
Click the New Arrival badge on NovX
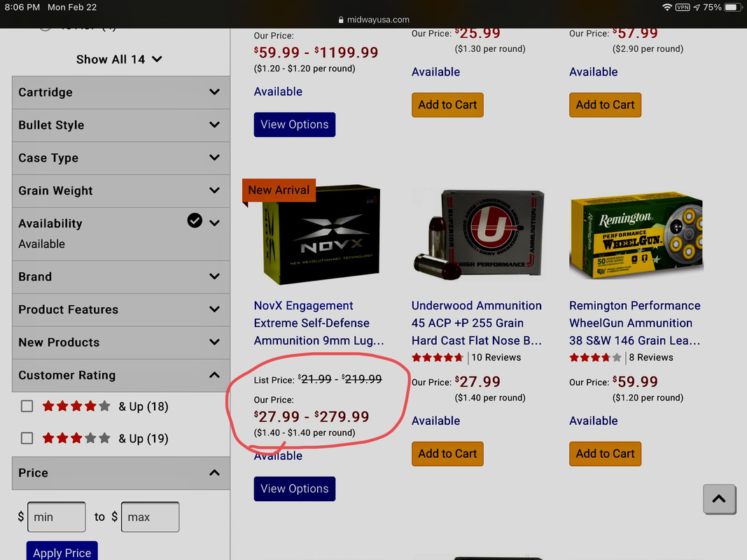pos(279,190)
